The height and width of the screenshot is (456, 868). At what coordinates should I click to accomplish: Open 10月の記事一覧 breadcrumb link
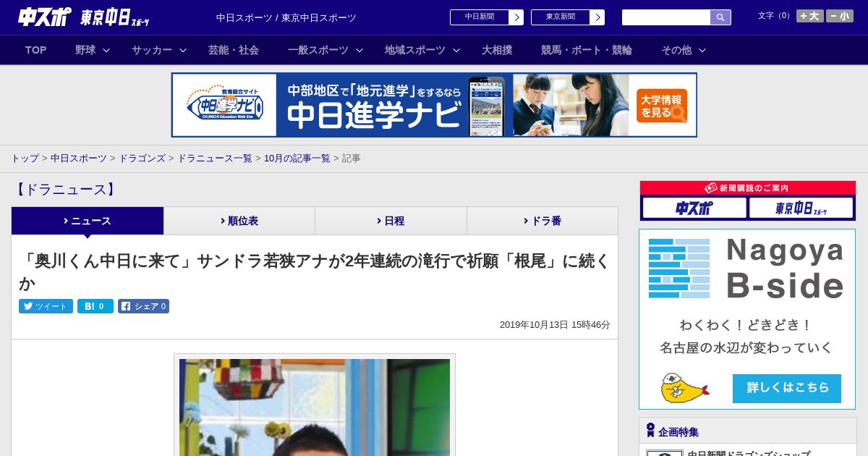297,158
